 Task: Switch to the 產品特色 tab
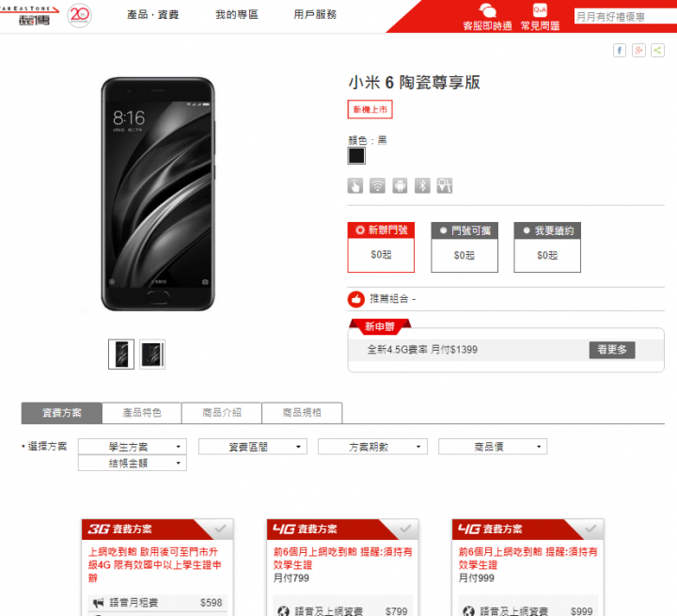pyautogui.click(x=142, y=413)
